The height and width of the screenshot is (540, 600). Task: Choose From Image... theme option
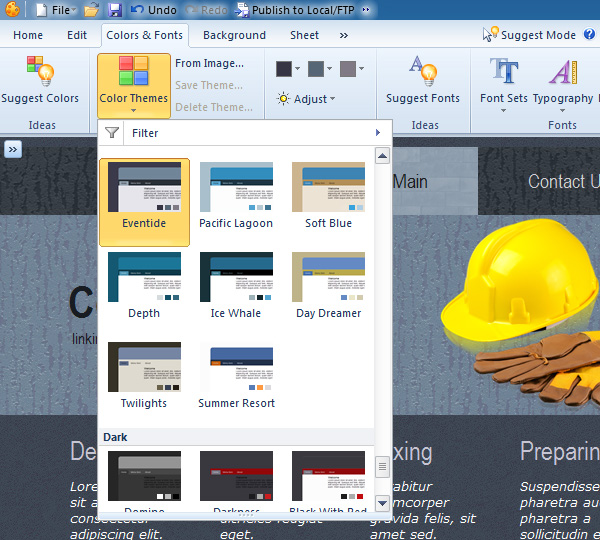[x=209, y=63]
